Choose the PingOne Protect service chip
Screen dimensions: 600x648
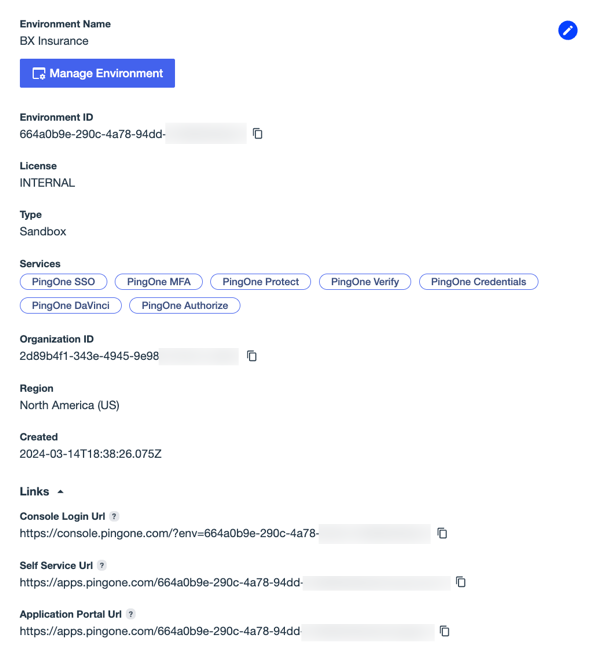click(x=260, y=282)
